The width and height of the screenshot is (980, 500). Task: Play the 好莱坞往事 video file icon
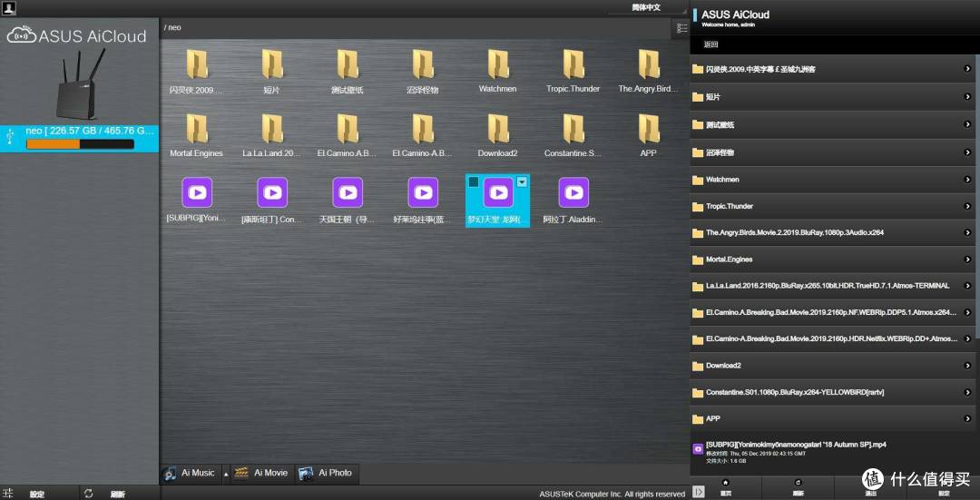point(423,192)
